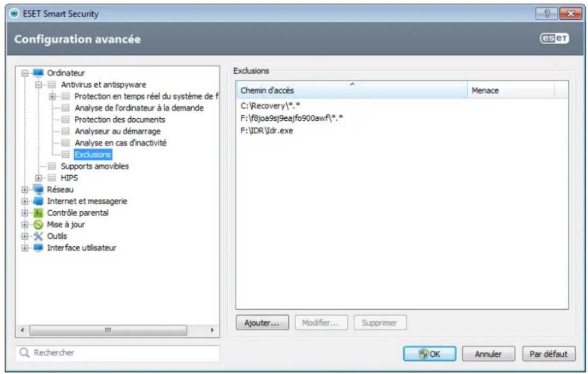
Task: Expand the Réseau tree node
Action: [25, 189]
